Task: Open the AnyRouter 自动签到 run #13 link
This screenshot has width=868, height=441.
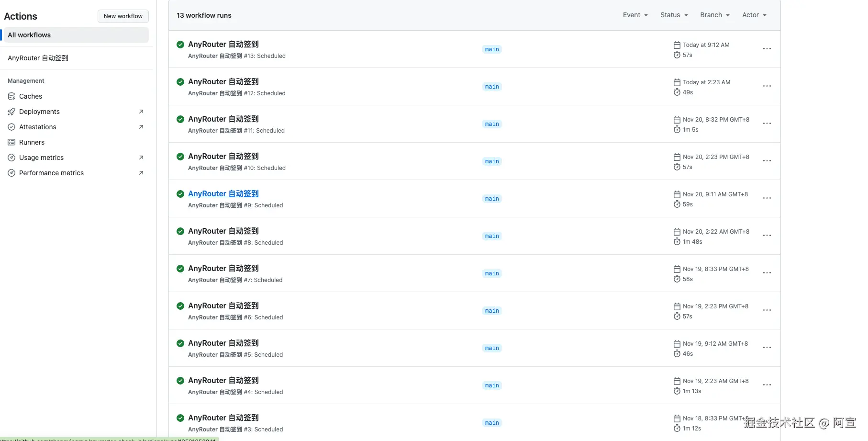Action: (x=223, y=44)
